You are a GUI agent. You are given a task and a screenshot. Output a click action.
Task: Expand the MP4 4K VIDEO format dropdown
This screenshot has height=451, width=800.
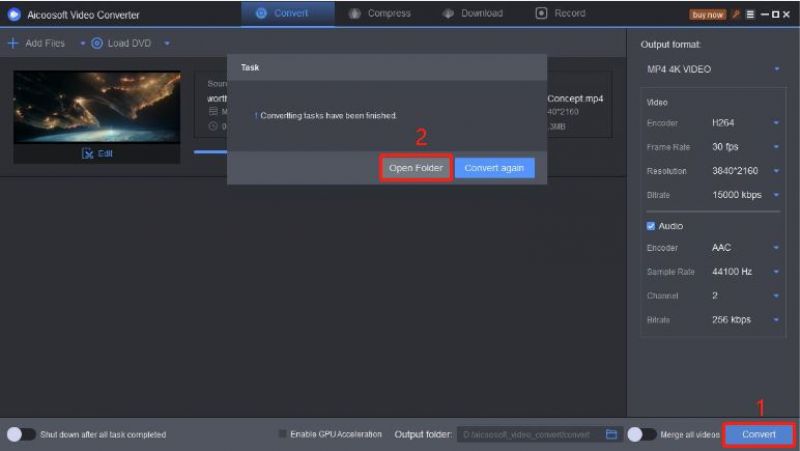(713, 69)
